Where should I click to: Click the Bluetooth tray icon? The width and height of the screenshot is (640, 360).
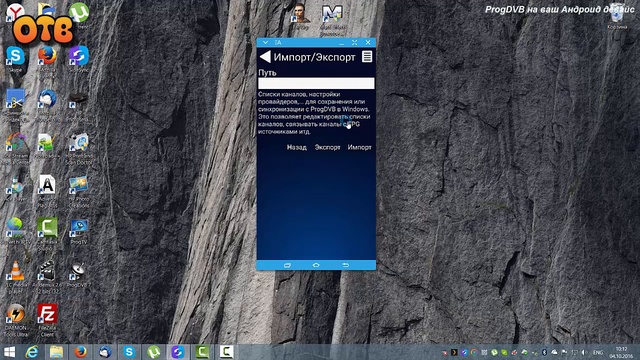(x=544, y=352)
